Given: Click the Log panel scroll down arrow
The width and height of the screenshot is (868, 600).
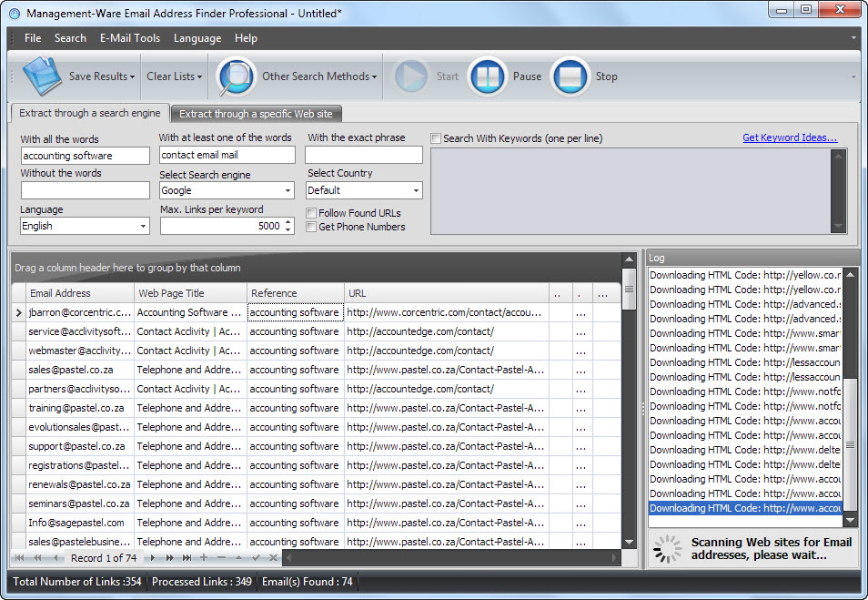Looking at the screenshot, I should [851, 520].
